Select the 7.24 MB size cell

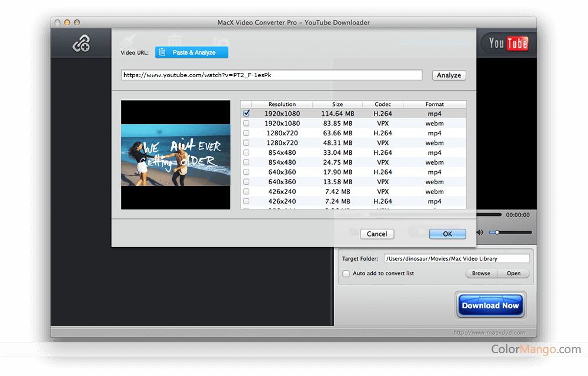tap(338, 201)
